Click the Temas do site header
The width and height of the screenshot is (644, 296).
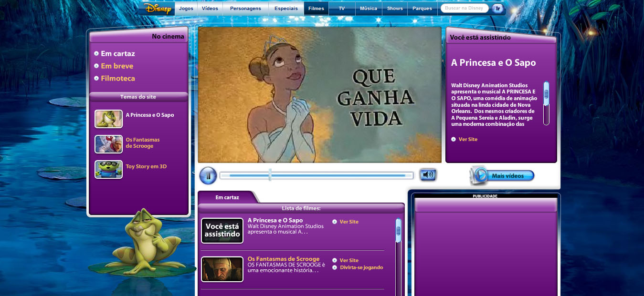(x=138, y=97)
